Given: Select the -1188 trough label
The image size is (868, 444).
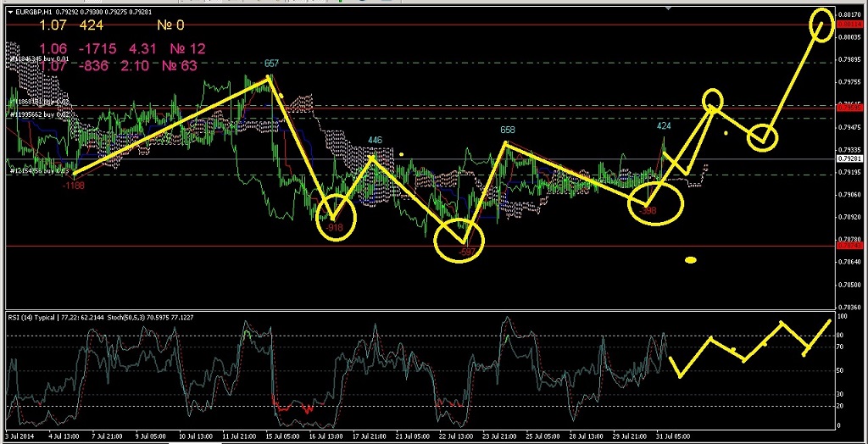Looking at the screenshot, I should tap(73, 185).
